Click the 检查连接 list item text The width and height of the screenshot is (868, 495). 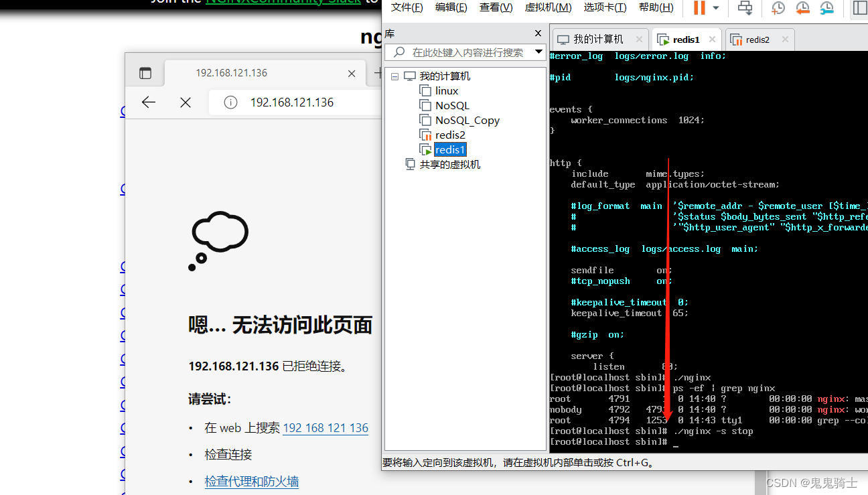[x=228, y=454]
